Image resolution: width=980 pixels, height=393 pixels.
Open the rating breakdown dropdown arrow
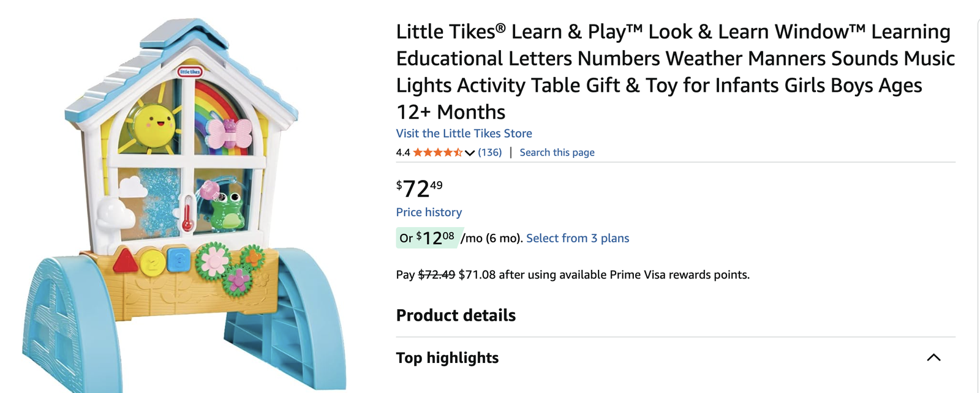[x=470, y=153]
